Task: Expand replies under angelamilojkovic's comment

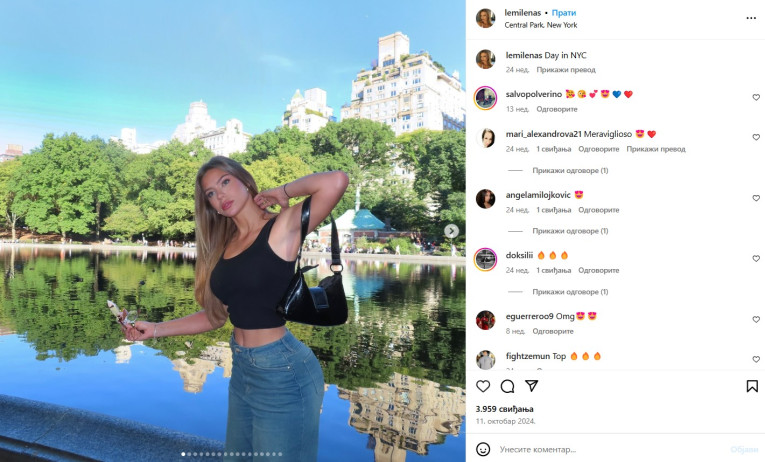Action: pyautogui.click(x=570, y=231)
